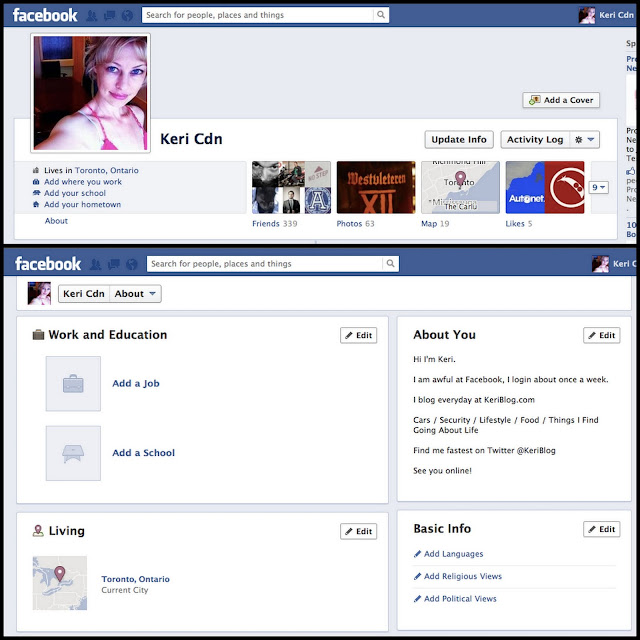Image resolution: width=640 pixels, height=640 pixels.
Task: Click Toronto, Ontario link in Living section
Action: (136, 579)
